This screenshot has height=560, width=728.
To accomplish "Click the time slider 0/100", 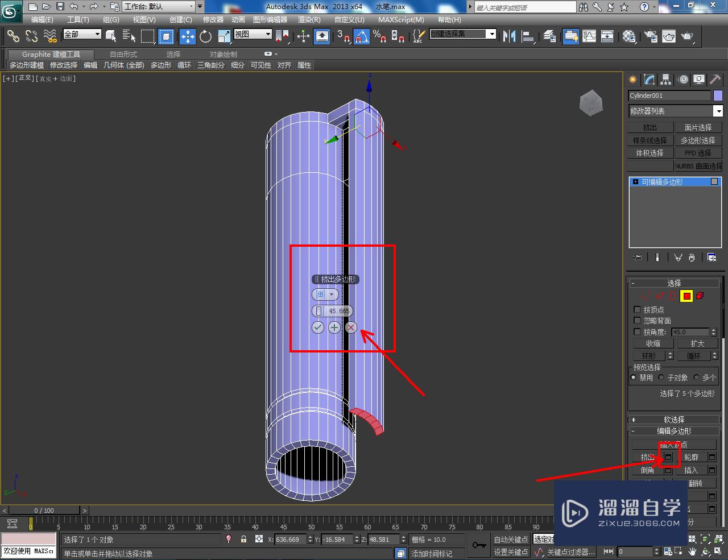I will point(44,510).
